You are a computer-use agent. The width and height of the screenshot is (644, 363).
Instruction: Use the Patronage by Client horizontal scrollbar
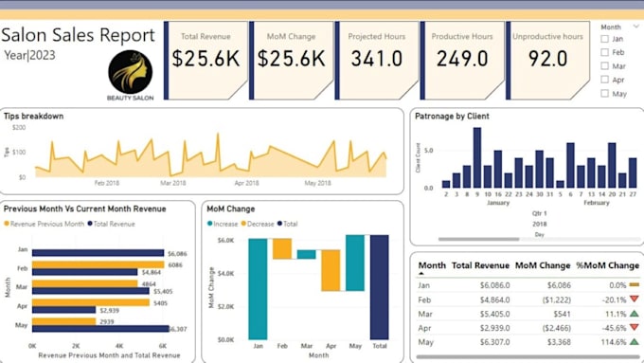[478, 239]
